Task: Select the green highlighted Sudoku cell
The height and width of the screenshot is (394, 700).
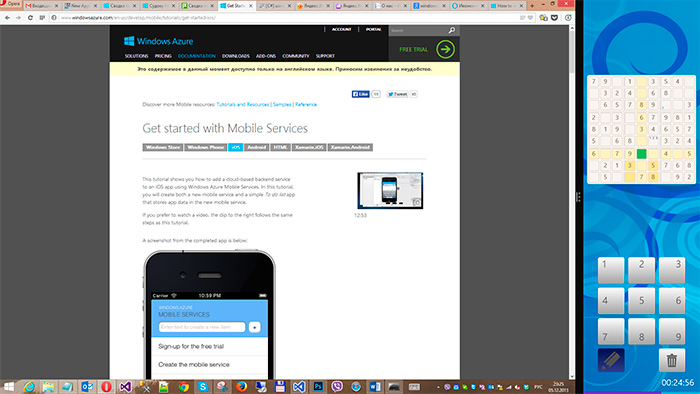Action: pyautogui.click(x=642, y=154)
